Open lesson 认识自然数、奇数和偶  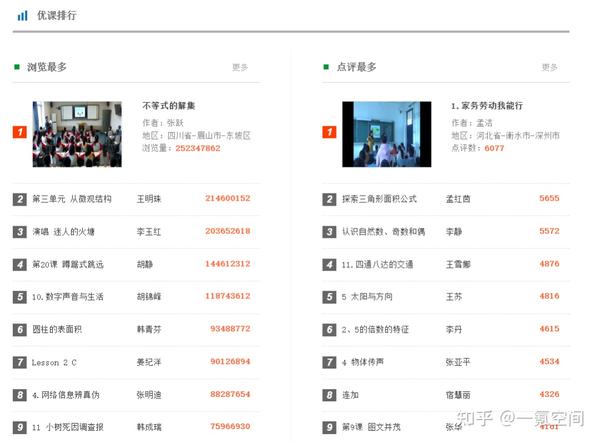point(383,232)
